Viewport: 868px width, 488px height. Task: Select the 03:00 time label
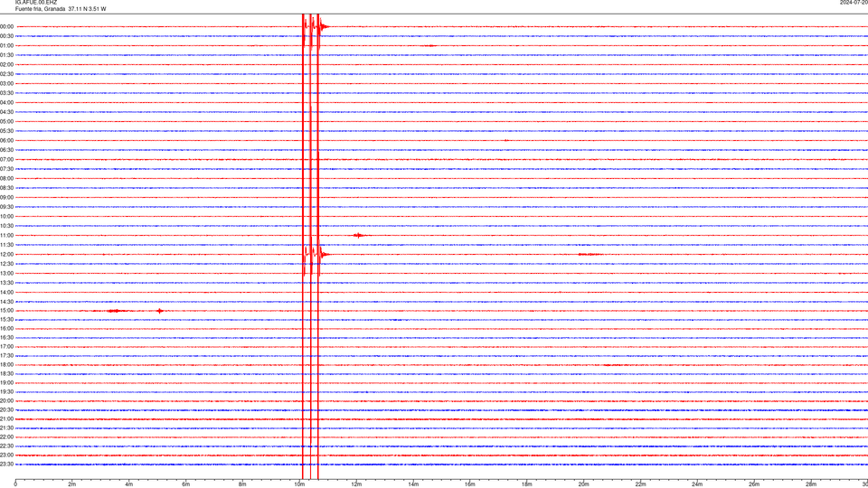click(6, 83)
